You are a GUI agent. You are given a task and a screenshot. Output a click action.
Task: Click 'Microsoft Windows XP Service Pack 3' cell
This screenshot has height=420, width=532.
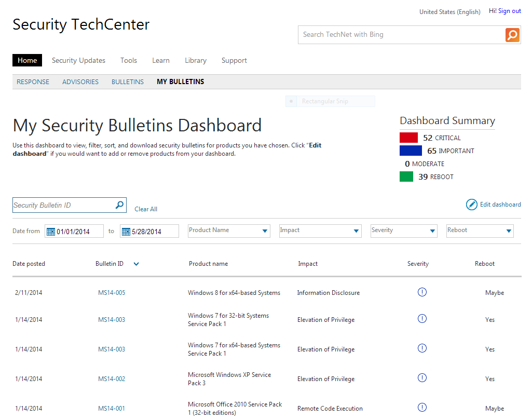click(229, 378)
